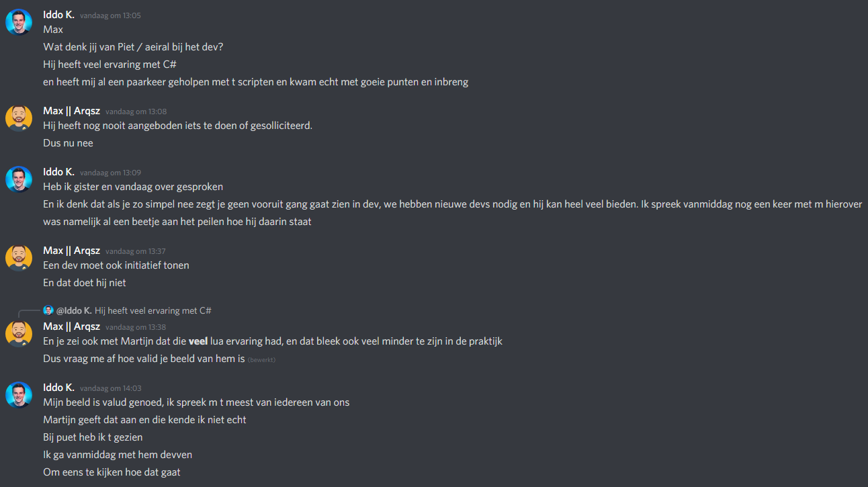Open Max's avatar on the 13:38 reply message
Screen dimensions: 868x487
point(19,334)
